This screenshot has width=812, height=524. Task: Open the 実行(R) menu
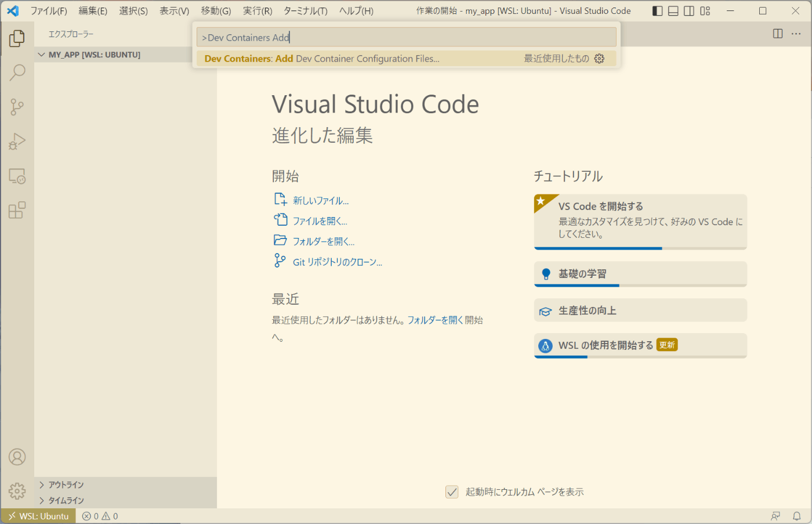click(258, 11)
